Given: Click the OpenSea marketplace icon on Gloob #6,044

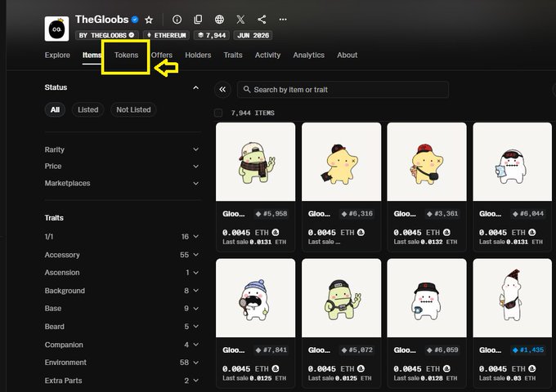Looking at the screenshot, I should point(532,232).
